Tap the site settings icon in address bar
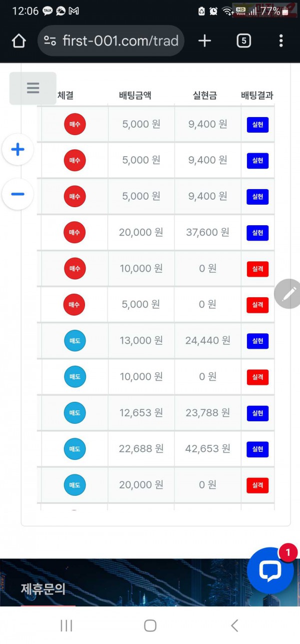This screenshot has width=300, height=644. [48, 41]
